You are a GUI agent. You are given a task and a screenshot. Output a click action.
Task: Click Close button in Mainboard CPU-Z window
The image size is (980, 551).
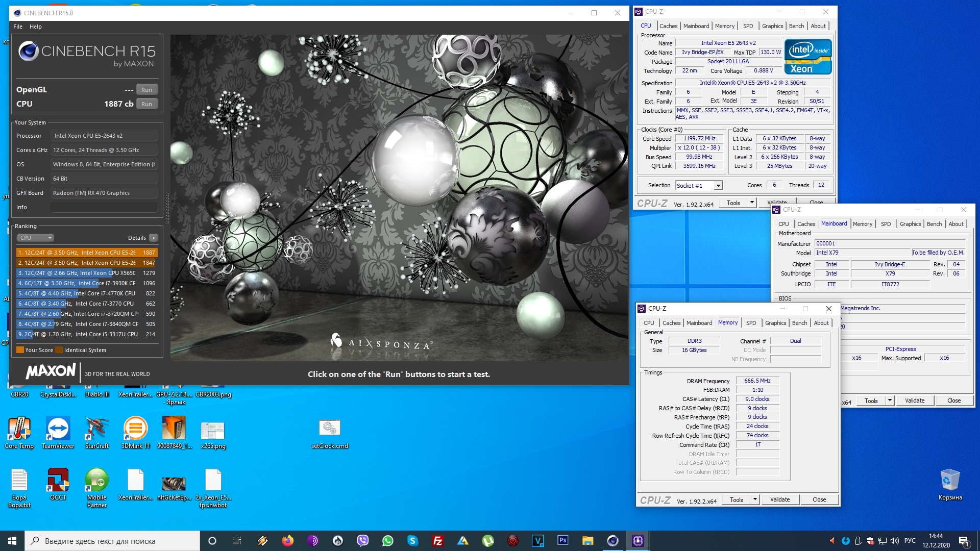[954, 400]
